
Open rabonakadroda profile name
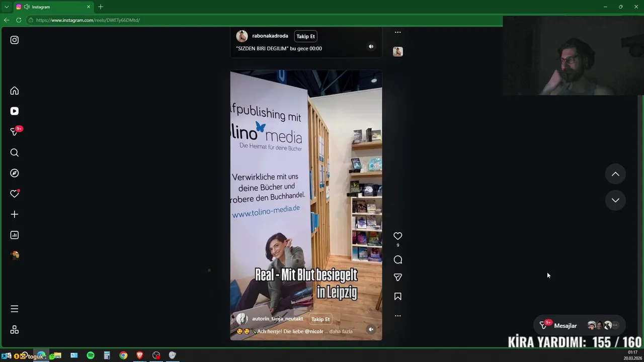(x=270, y=36)
